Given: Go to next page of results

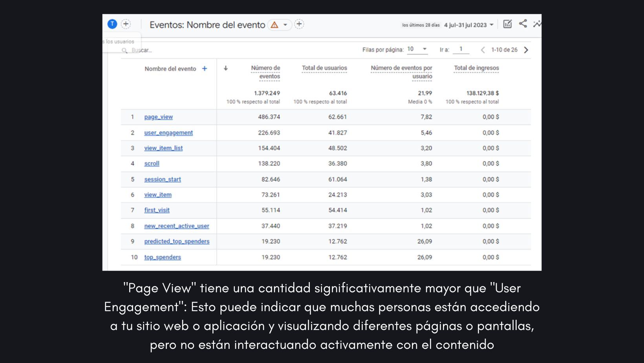Looking at the screenshot, I should click(526, 50).
